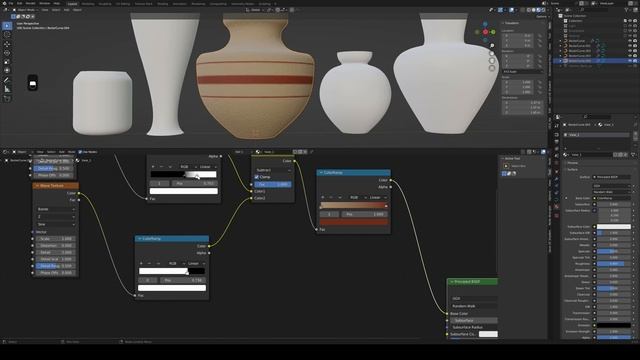Switch viewport to rendered shading
The height and width of the screenshot is (360, 640).
click(x=543, y=10)
